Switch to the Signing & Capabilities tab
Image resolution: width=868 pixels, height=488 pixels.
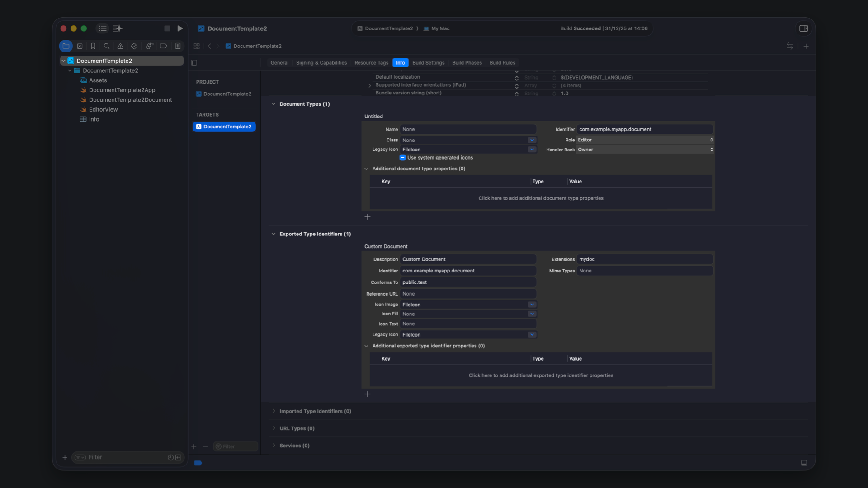(x=321, y=63)
